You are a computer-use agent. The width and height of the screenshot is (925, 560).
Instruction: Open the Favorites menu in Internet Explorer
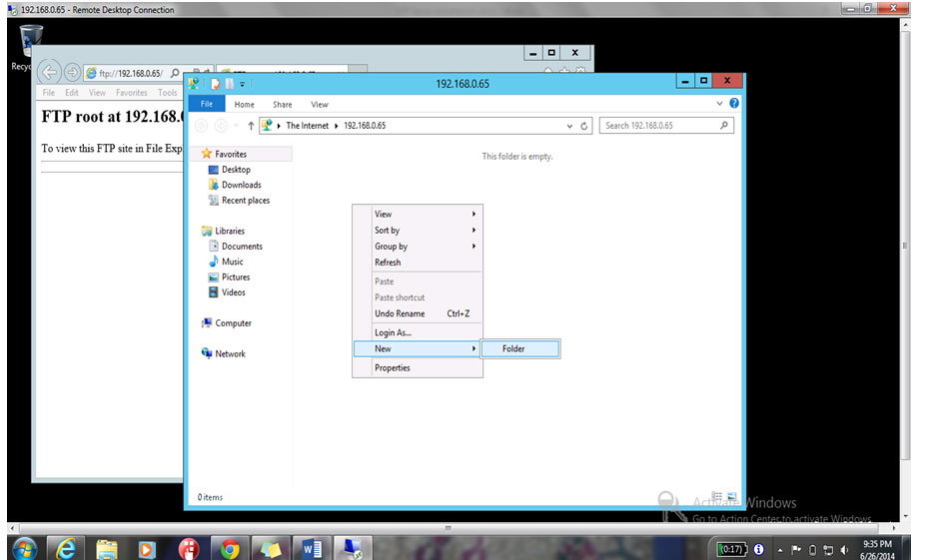(x=132, y=93)
